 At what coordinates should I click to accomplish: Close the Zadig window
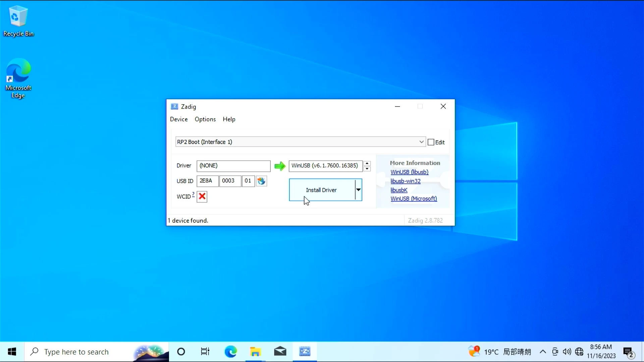443,107
